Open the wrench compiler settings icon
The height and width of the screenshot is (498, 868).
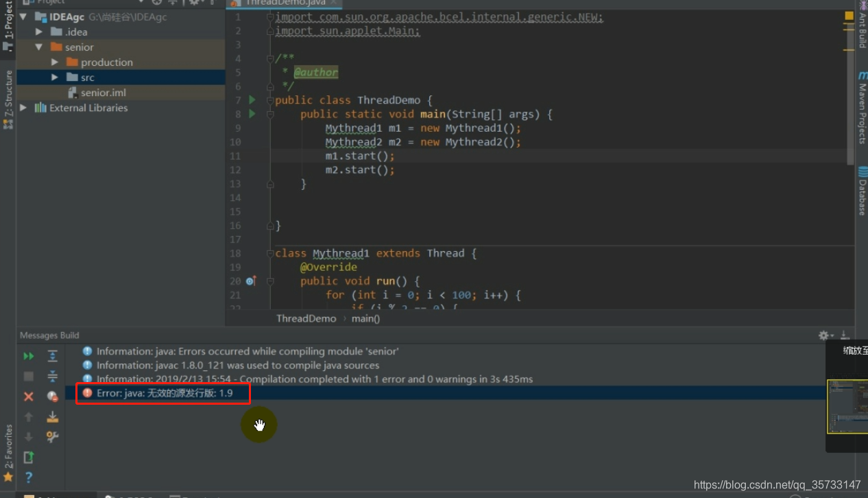pyautogui.click(x=52, y=436)
